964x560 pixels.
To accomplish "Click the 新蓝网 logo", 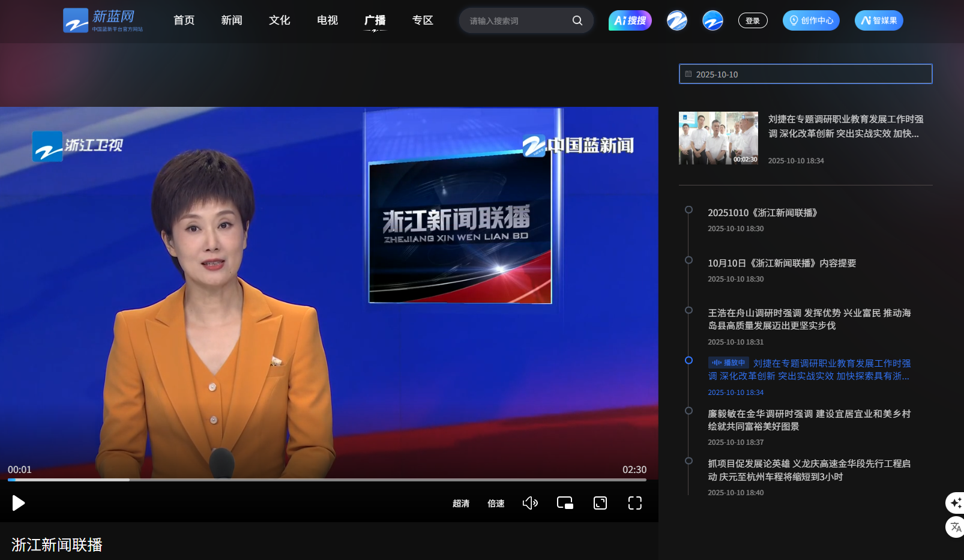I will click(x=103, y=20).
